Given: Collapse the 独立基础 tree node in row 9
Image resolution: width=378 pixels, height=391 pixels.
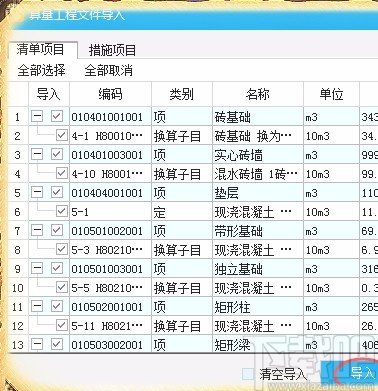Looking at the screenshot, I should (37, 268).
